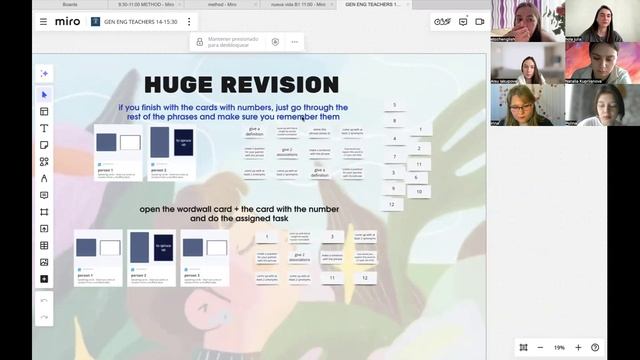Select number card 7 in scattered stack

pyautogui.click(x=394, y=157)
